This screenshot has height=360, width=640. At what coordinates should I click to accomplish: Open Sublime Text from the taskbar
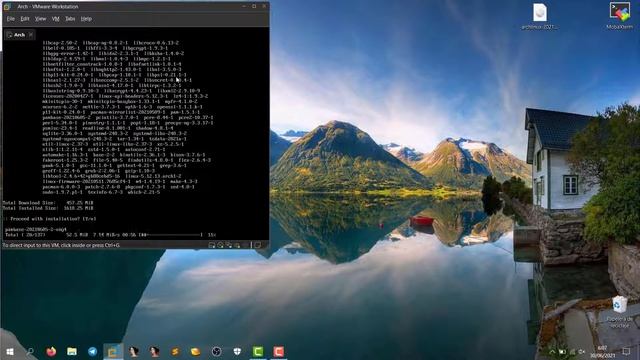[175, 351]
